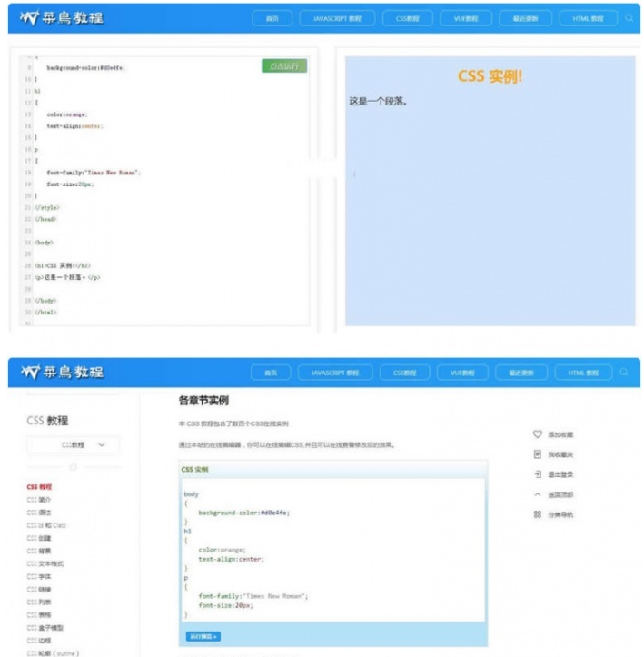Open the CSS 盒子模型 sidebar link

(45, 628)
